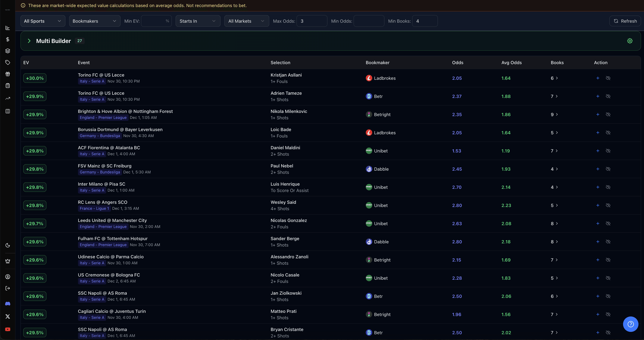Open the X (Twitter) sidebar icon
The height and width of the screenshot is (340, 644).
click(x=8, y=316)
